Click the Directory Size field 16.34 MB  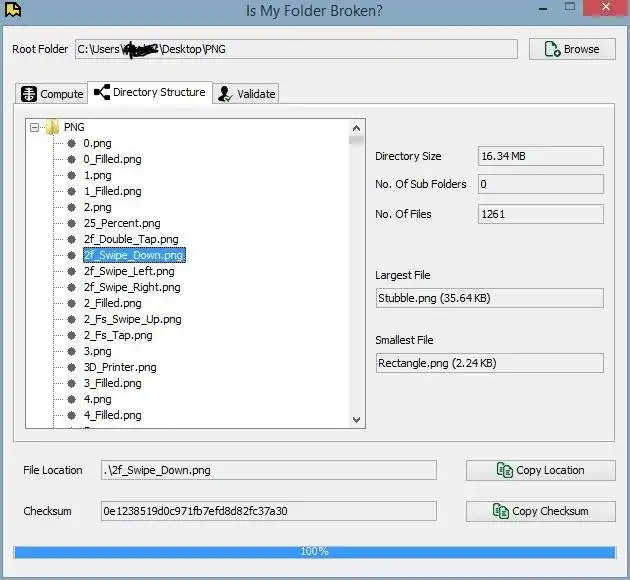(x=540, y=156)
